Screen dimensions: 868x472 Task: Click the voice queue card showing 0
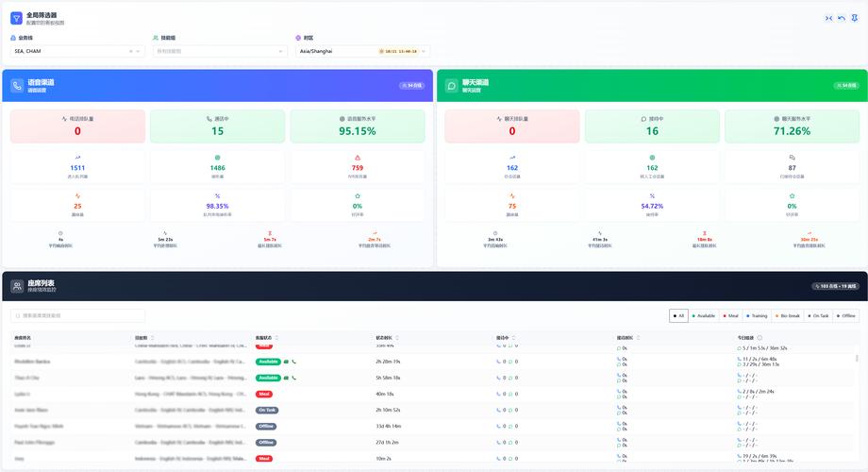click(x=77, y=126)
